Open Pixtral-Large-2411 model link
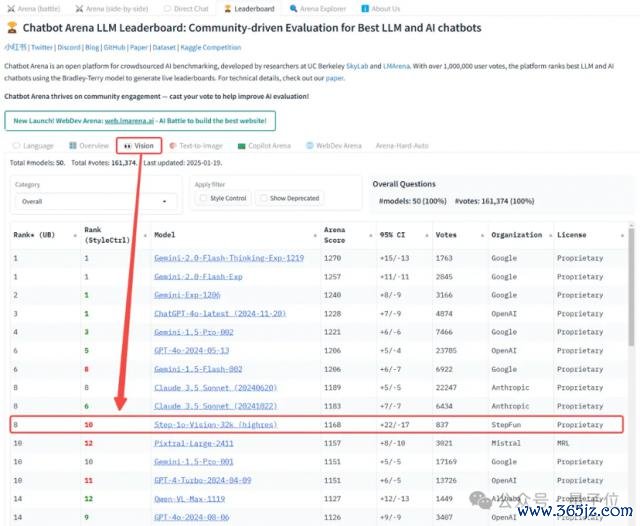 tap(193, 444)
